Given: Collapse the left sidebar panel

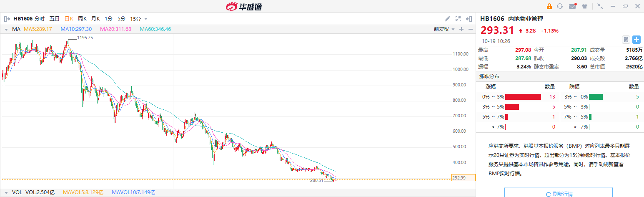Looking at the screenshot, I should pos(7,19).
